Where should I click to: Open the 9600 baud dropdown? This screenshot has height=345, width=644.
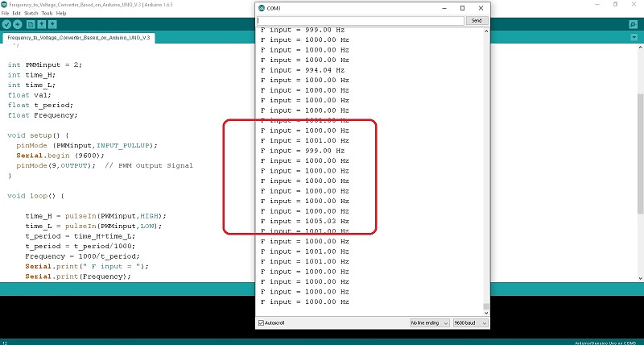tap(470, 322)
